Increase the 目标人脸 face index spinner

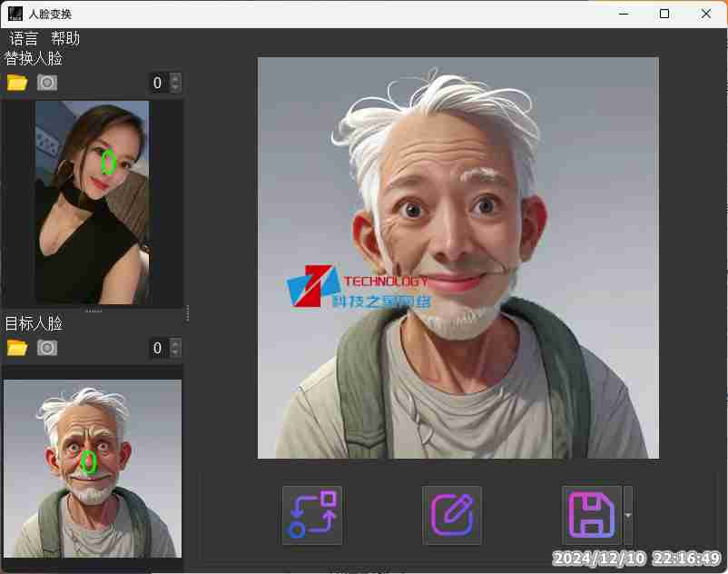click(175, 343)
